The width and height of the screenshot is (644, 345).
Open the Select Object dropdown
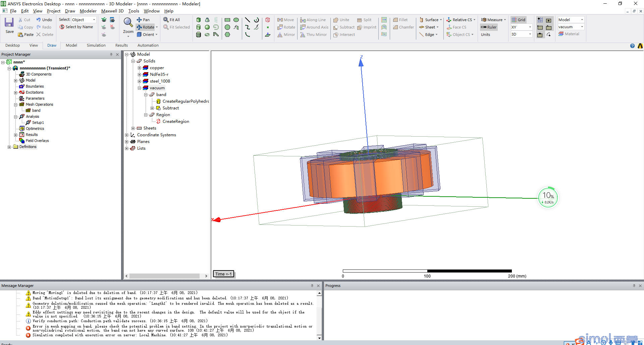click(84, 20)
